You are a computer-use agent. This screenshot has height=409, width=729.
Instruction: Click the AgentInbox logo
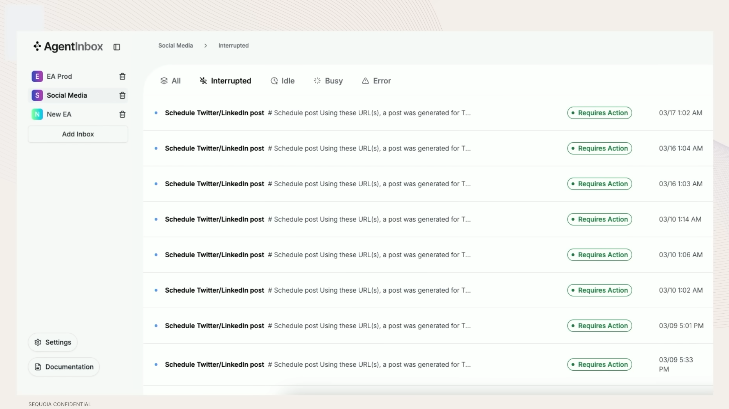tap(68, 46)
